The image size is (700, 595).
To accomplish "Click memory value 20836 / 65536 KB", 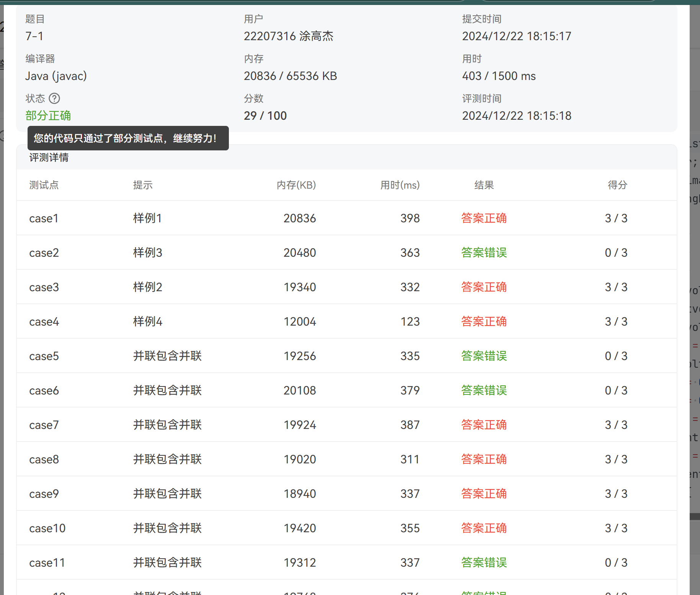I will (290, 76).
